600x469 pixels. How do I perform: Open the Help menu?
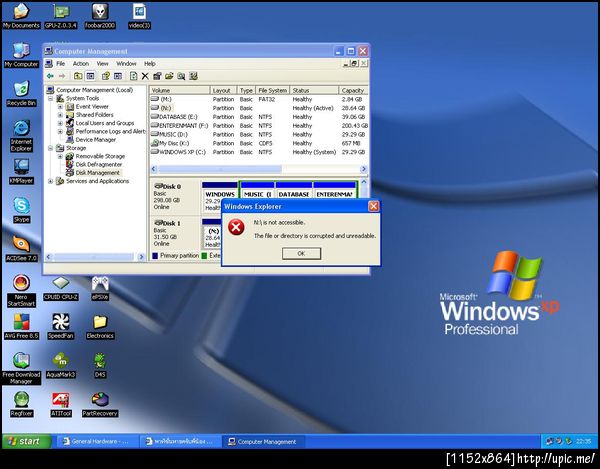[150, 64]
